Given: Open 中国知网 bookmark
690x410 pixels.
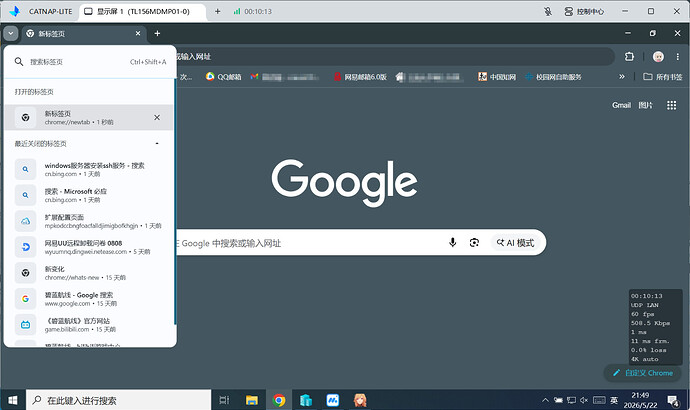Looking at the screenshot, I should point(497,77).
